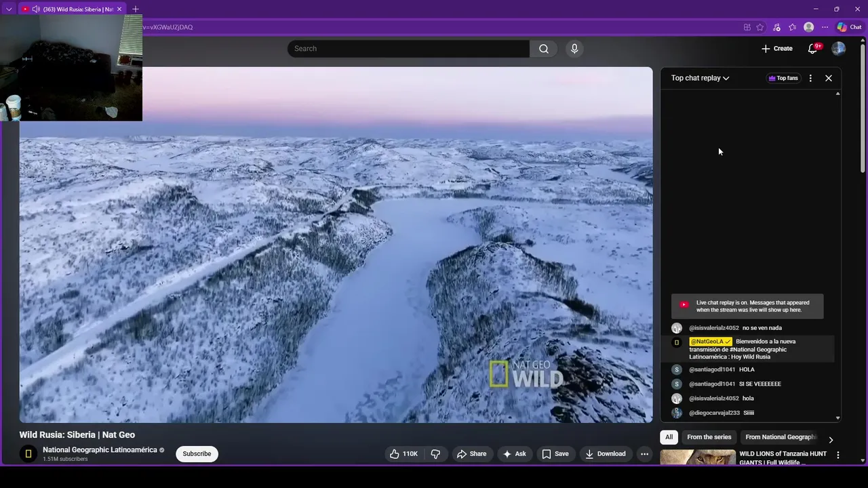Click the 1.51M subscribers text
Viewport: 868px width, 488px height.
pos(65,460)
